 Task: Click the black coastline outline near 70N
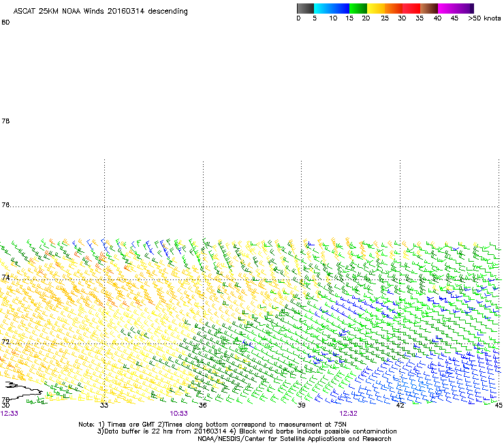point(24,391)
